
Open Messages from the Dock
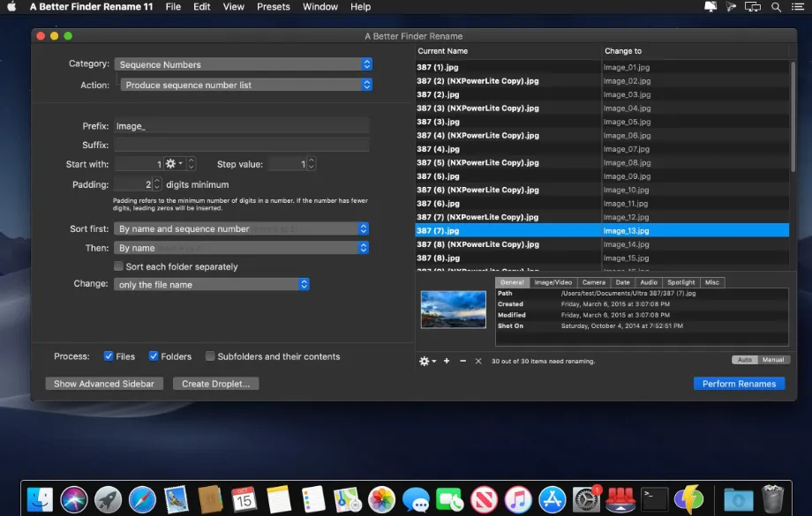tap(416, 500)
